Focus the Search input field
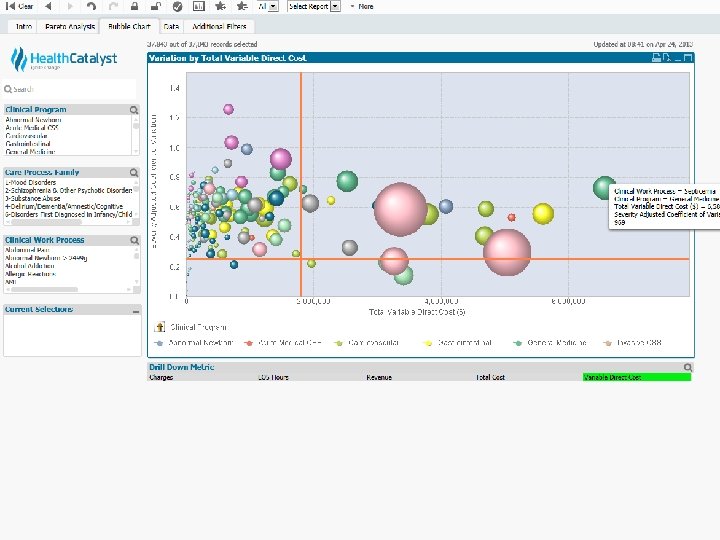The width and height of the screenshot is (720, 540). (x=70, y=89)
